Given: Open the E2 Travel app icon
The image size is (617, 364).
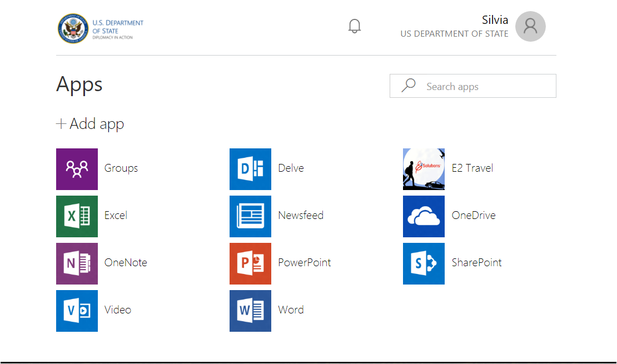Looking at the screenshot, I should [x=424, y=169].
